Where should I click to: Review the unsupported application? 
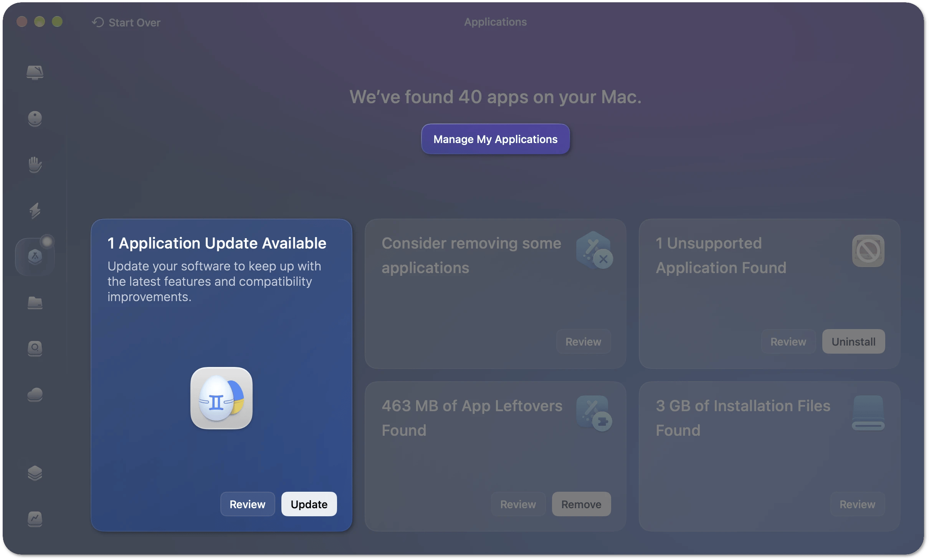click(788, 341)
